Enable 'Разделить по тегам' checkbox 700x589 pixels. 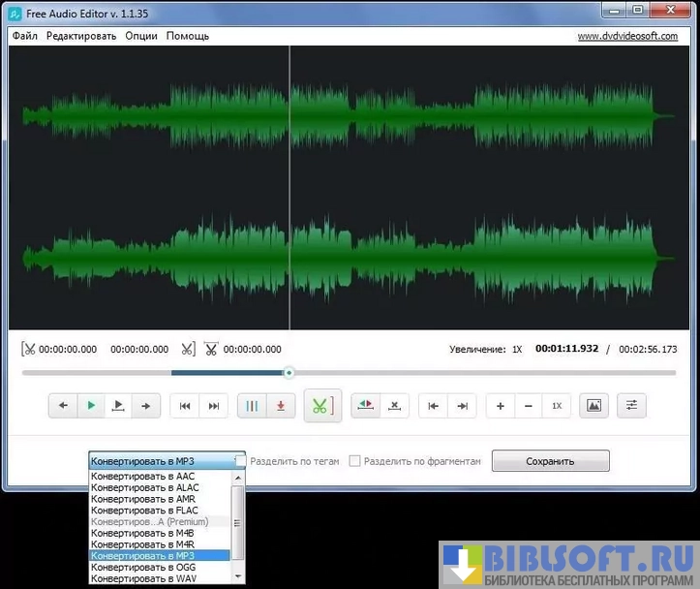click(241, 461)
